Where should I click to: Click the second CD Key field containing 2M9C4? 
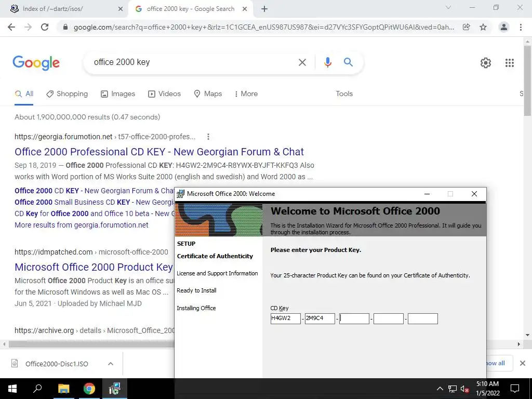pos(320,318)
